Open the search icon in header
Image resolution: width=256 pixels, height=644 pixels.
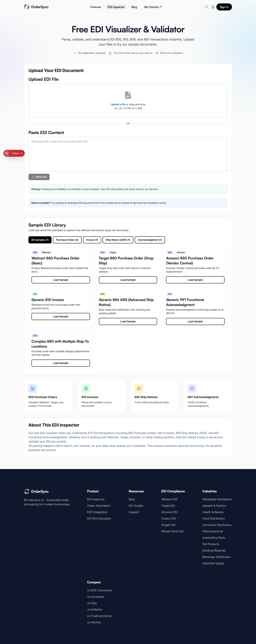tap(206, 7)
